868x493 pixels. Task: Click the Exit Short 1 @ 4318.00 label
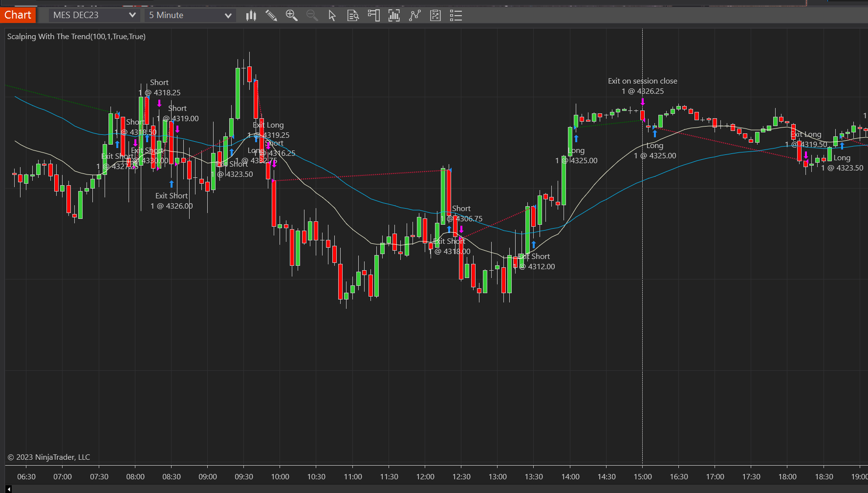pos(450,246)
